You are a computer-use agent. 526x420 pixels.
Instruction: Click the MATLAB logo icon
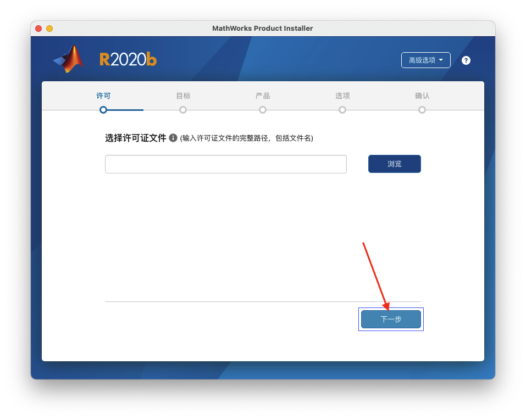pos(69,59)
